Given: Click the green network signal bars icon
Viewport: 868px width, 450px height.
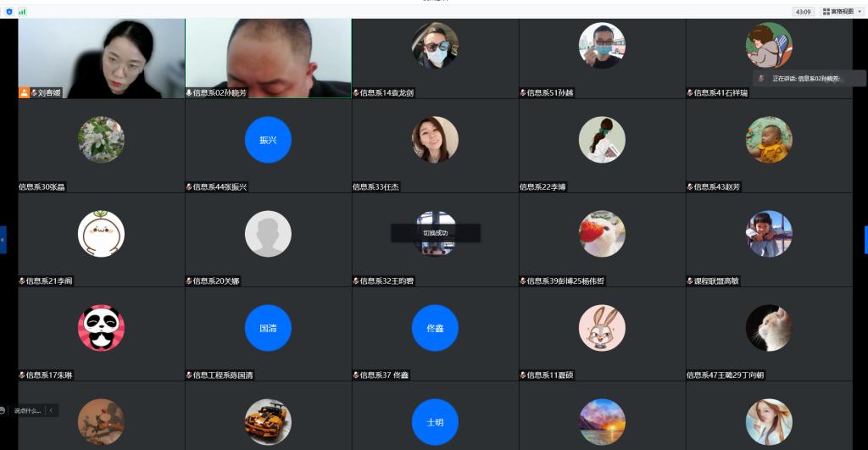Looking at the screenshot, I should coord(22,12).
